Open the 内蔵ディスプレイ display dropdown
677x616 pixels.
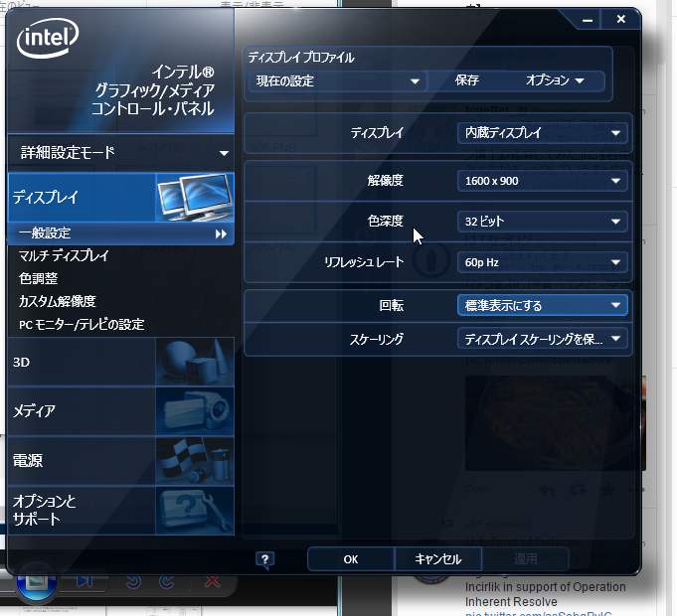pyautogui.click(x=542, y=133)
